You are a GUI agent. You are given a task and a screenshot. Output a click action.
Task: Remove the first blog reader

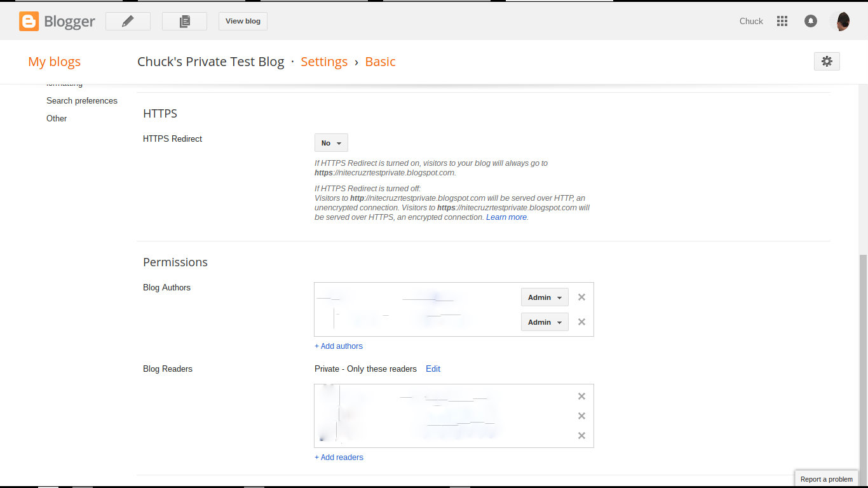581,396
